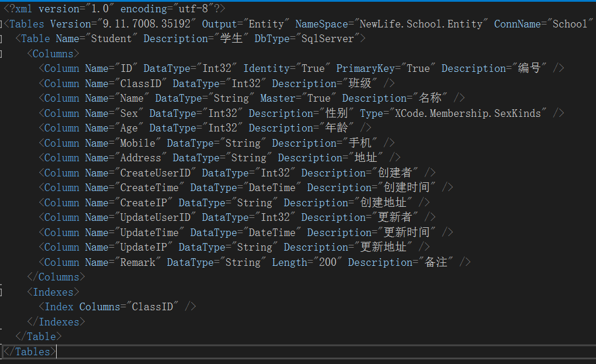Collapse the Tables root node outline marker

tap(2, 24)
